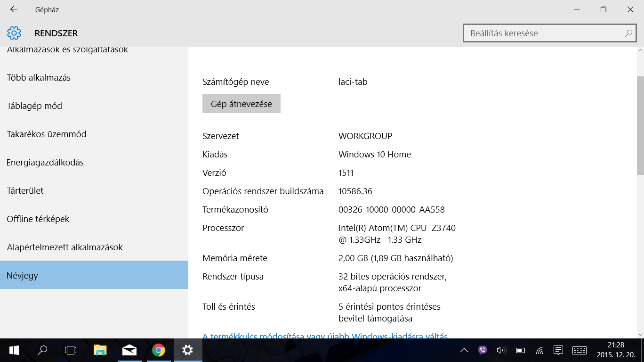
Task: Open taskbar search magnifier
Action: pos(42,350)
